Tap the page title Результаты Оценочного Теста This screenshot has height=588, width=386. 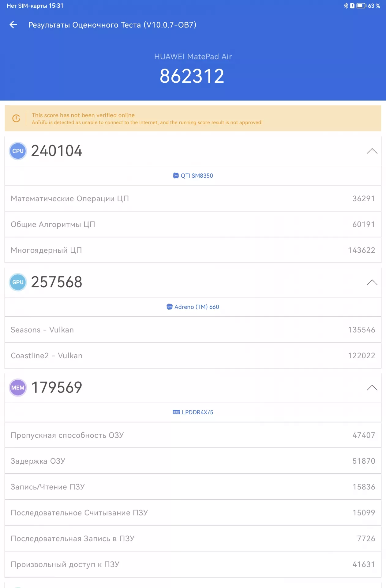click(112, 25)
